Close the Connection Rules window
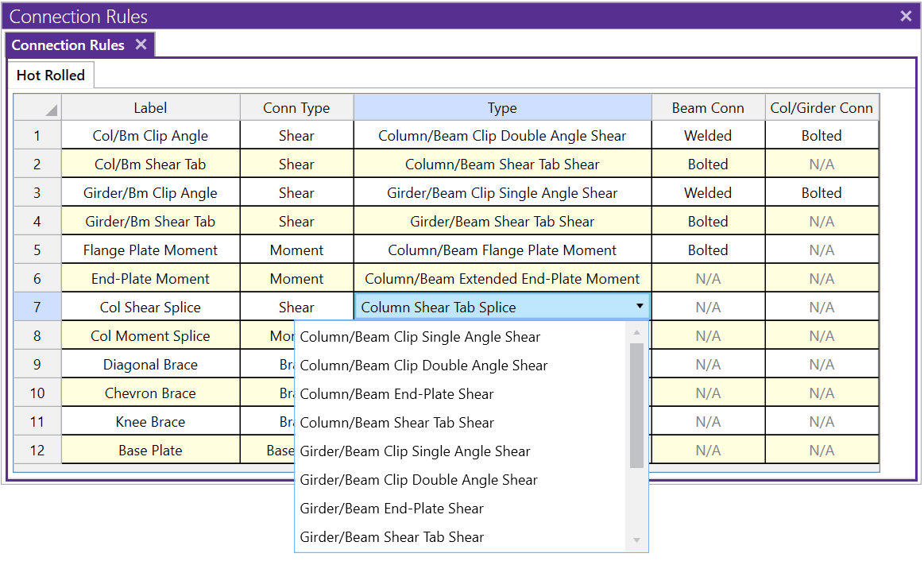The height and width of the screenshot is (565, 924). (906, 16)
